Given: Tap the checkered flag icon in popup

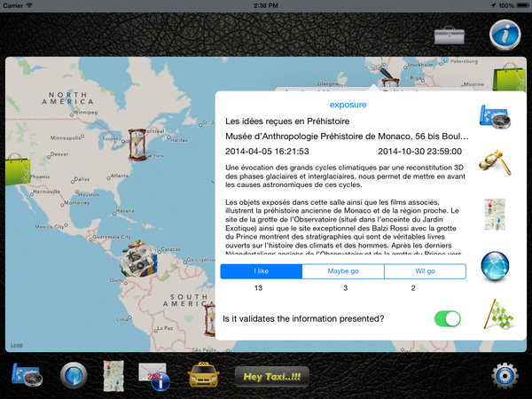Looking at the screenshot, I should [497, 314].
